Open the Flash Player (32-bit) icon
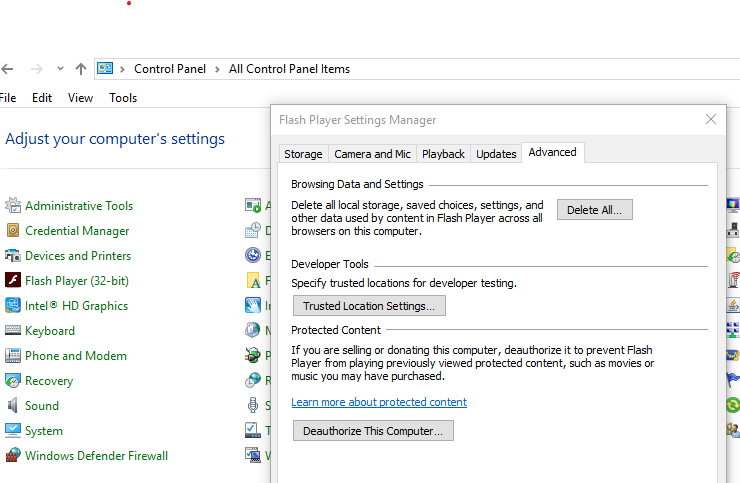740x483 pixels. [x=13, y=281]
